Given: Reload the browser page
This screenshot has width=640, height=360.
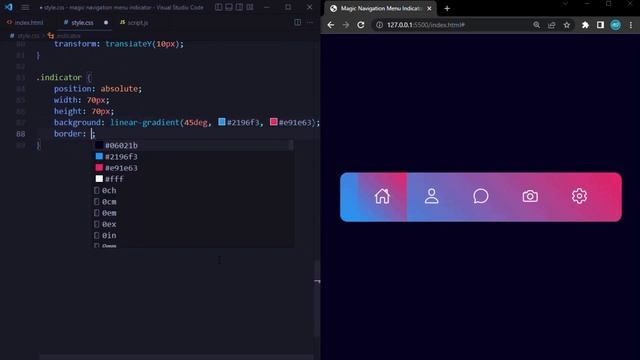Looking at the screenshot, I should pyautogui.click(x=361, y=25).
